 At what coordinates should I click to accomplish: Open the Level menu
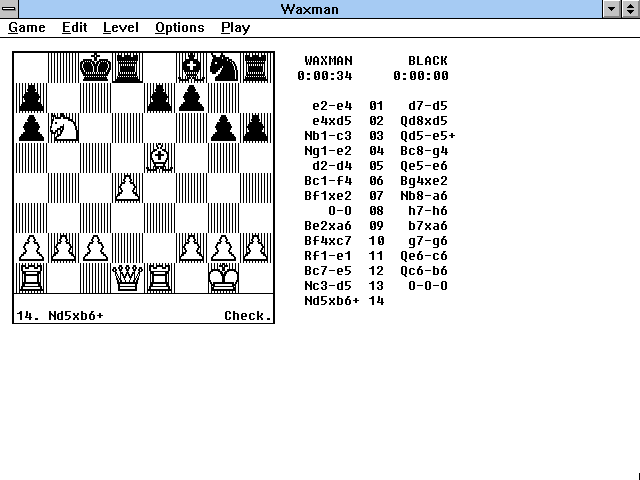[x=120, y=28]
